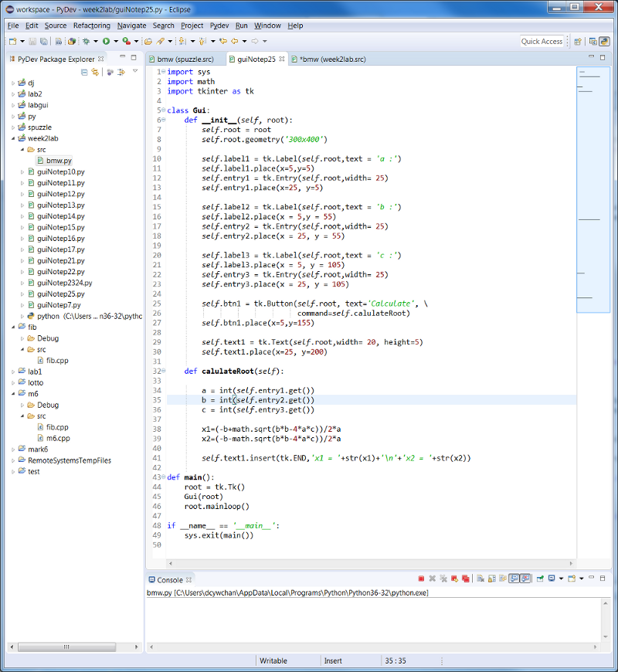Image resolution: width=618 pixels, height=672 pixels.
Task: Switch to the bmw (spuzzle.src) editor tab
Action: [185, 59]
